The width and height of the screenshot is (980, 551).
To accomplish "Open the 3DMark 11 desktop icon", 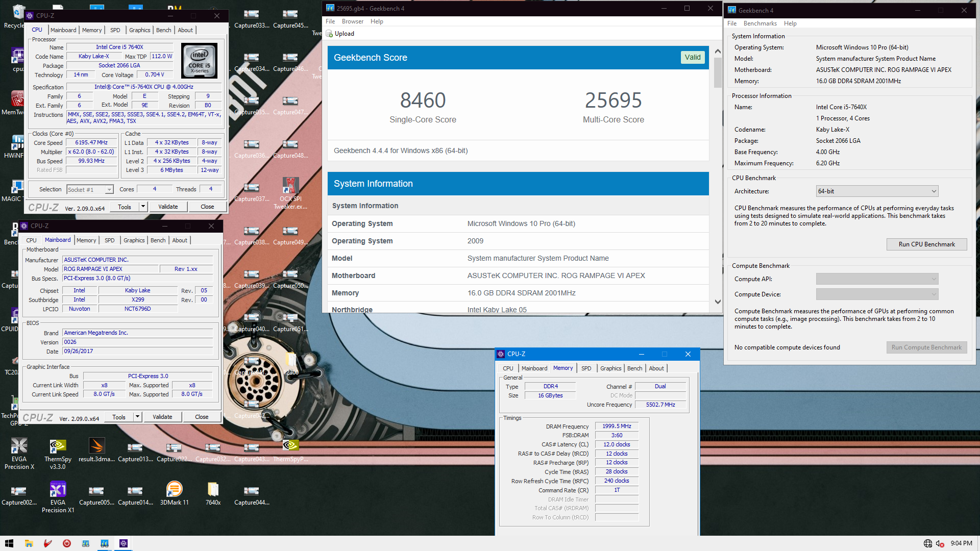I will coord(174,493).
